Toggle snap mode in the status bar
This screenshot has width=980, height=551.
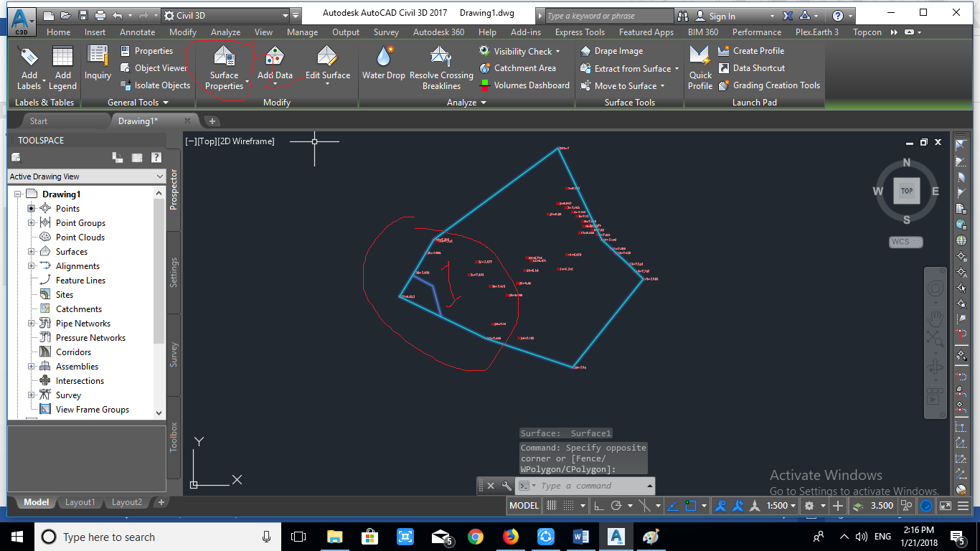click(568, 506)
